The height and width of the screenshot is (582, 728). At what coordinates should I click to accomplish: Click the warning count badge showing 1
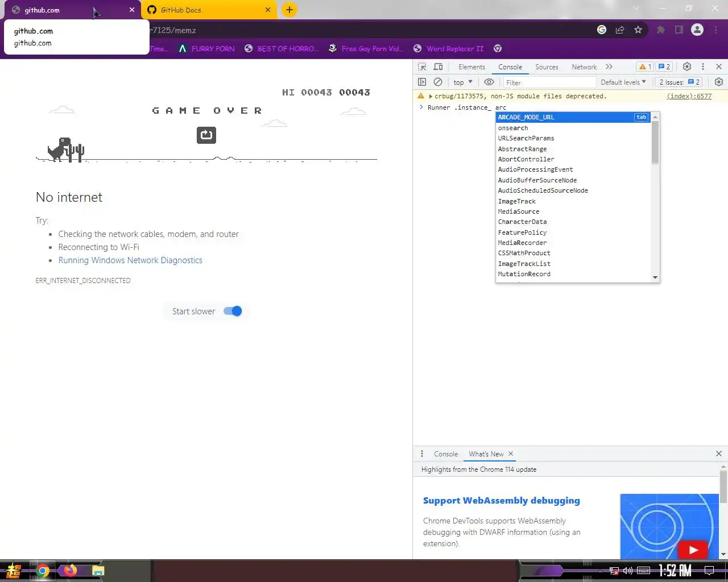(x=645, y=66)
